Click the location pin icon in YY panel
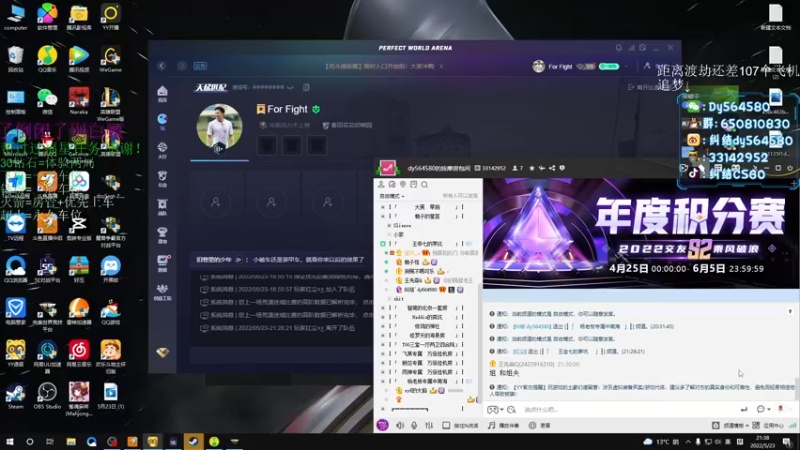This screenshot has height=450, width=800. point(403,185)
